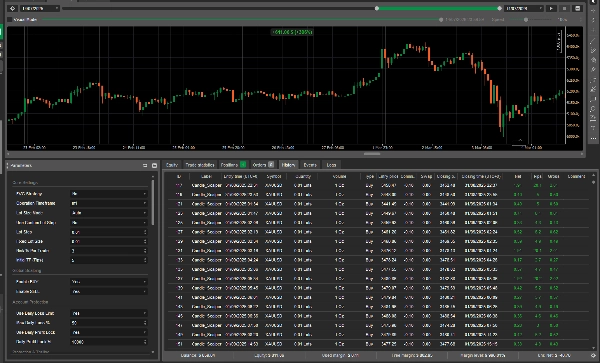This screenshot has width=600, height=363.
Task: Open the Operation Timeframe dropdown
Action: (x=109, y=203)
